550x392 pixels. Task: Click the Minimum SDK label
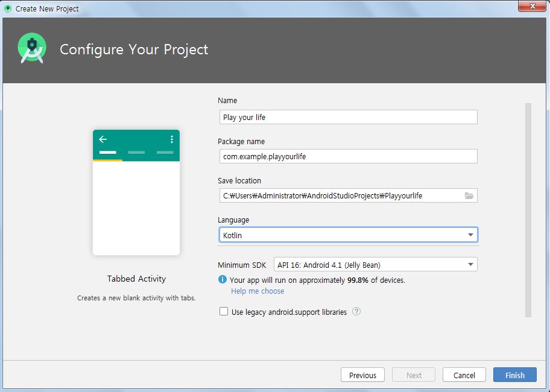coord(242,265)
